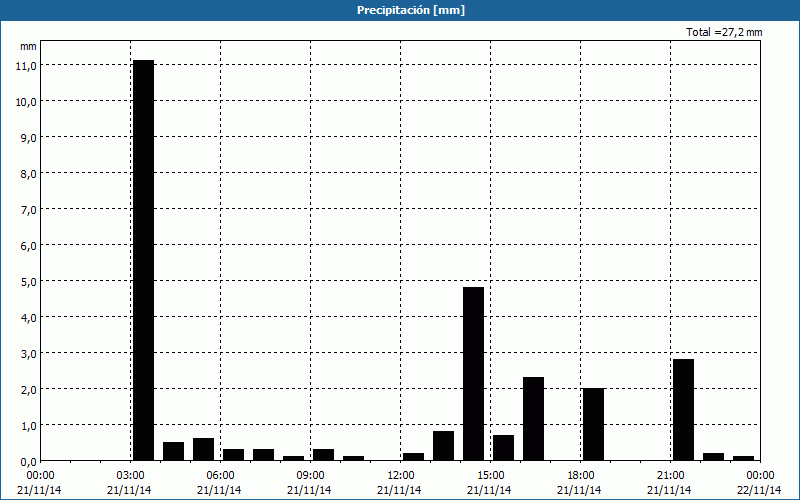This screenshot has width=800, height=500.
Task: Select the 5,0 y-axis value
Action: tap(28, 281)
